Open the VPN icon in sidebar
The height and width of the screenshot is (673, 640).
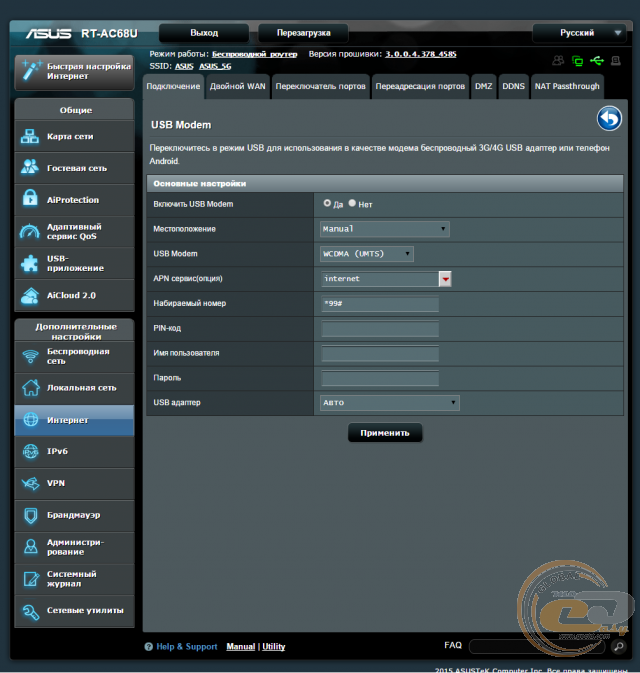coord(30,483)
